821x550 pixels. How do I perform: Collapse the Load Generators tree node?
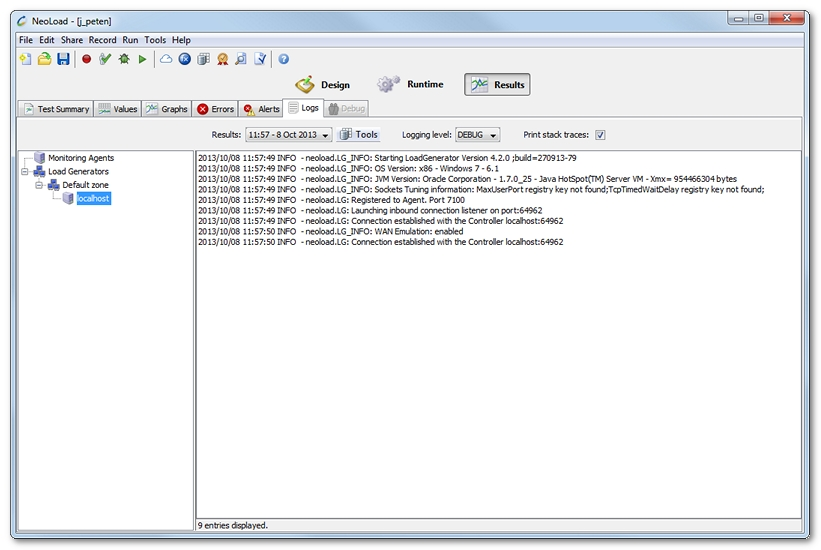pyautogui.click(x=25, y=172)
